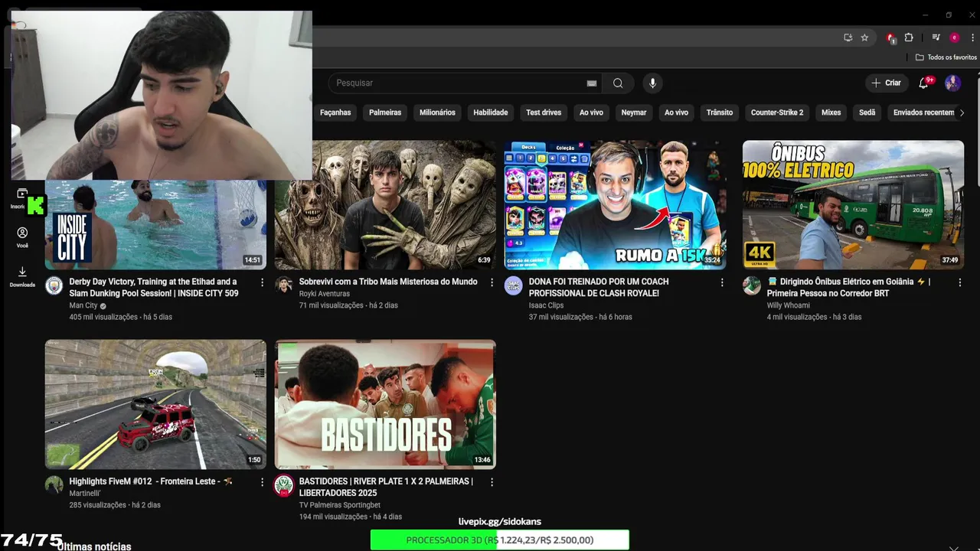Open options for the Highlights FiveM #012 video
The height and width of the screenshot is (551, 980).
pyautogui.click(x=262, y=482)
